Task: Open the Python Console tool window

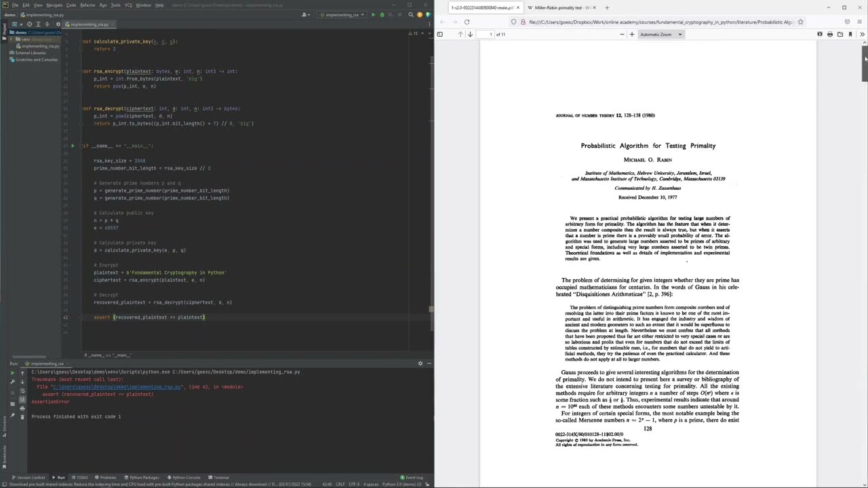Action: point(185,477)
